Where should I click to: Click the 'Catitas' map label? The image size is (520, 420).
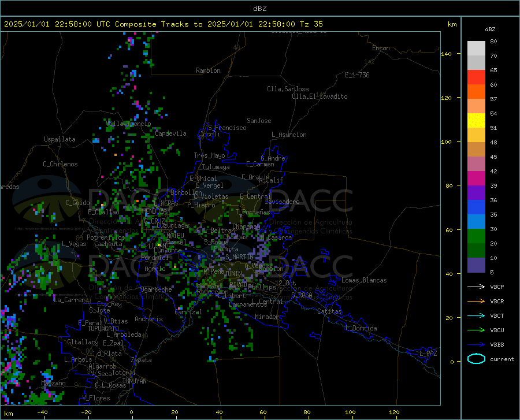tap(330, 311)
